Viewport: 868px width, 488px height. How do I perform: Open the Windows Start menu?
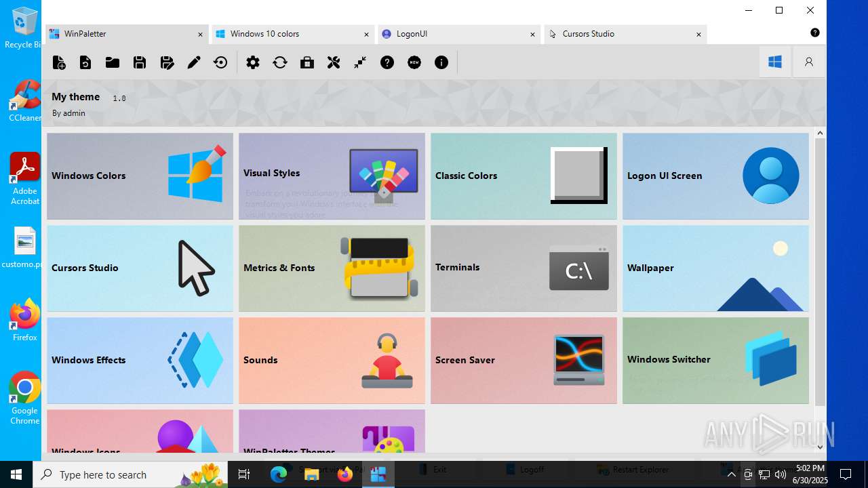click(x=16, y=474)
